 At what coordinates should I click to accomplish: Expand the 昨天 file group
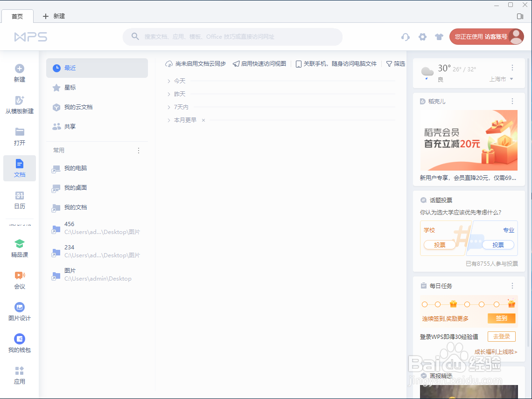[180, 94]
